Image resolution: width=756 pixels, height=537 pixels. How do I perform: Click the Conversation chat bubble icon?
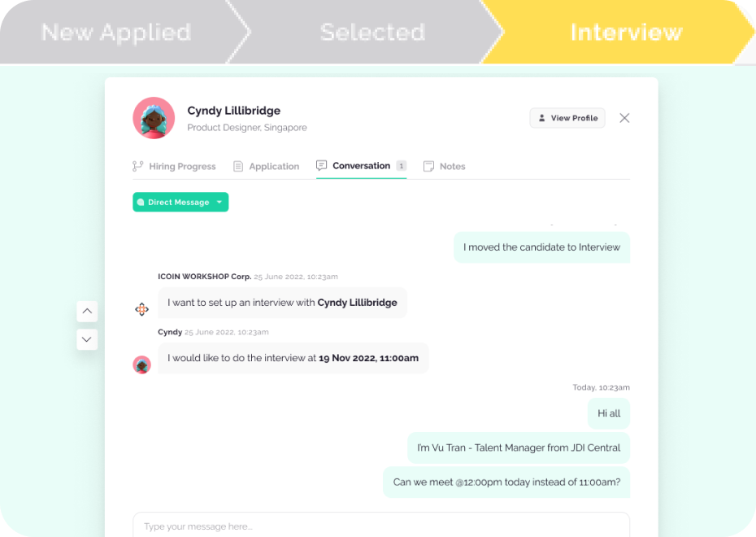coord(322,165)
